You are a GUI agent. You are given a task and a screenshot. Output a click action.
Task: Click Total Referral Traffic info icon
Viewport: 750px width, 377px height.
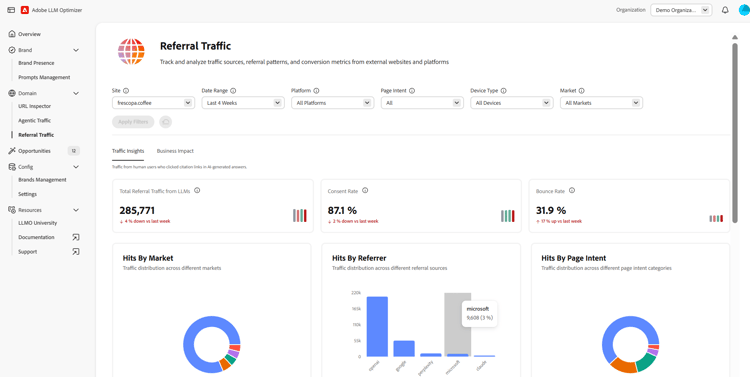click(197, 190)
